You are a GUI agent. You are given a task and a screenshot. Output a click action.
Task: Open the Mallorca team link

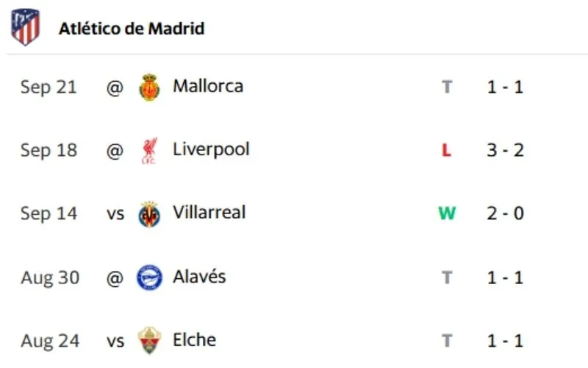pyautogui.click(x=208, y=86)
